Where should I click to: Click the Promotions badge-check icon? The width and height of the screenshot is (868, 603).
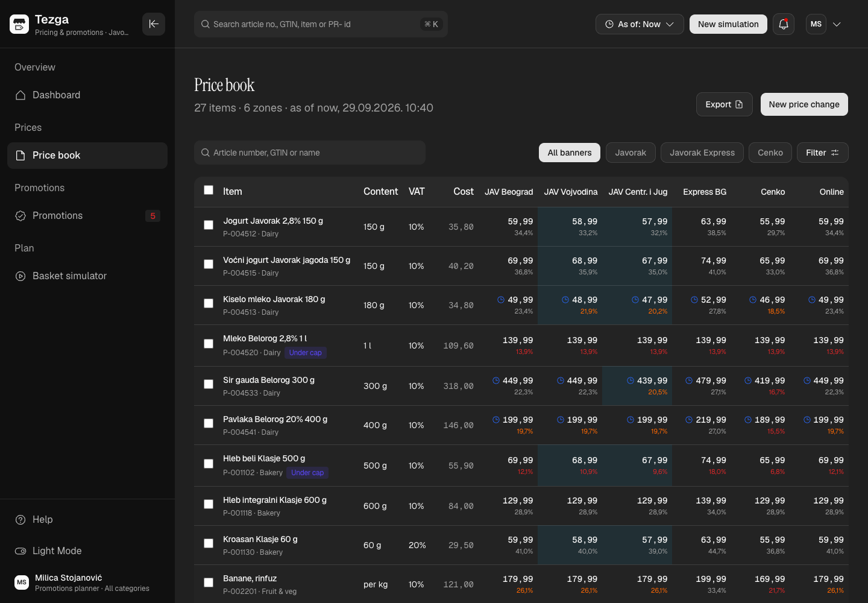coord(20,216)
